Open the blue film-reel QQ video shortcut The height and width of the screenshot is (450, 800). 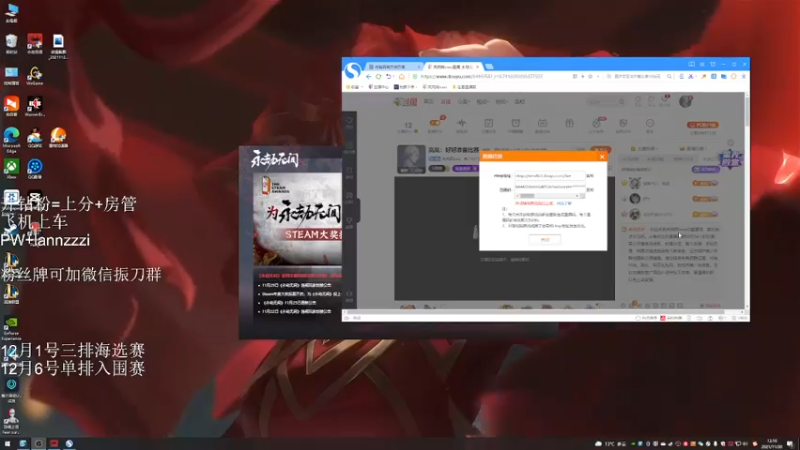34,168
